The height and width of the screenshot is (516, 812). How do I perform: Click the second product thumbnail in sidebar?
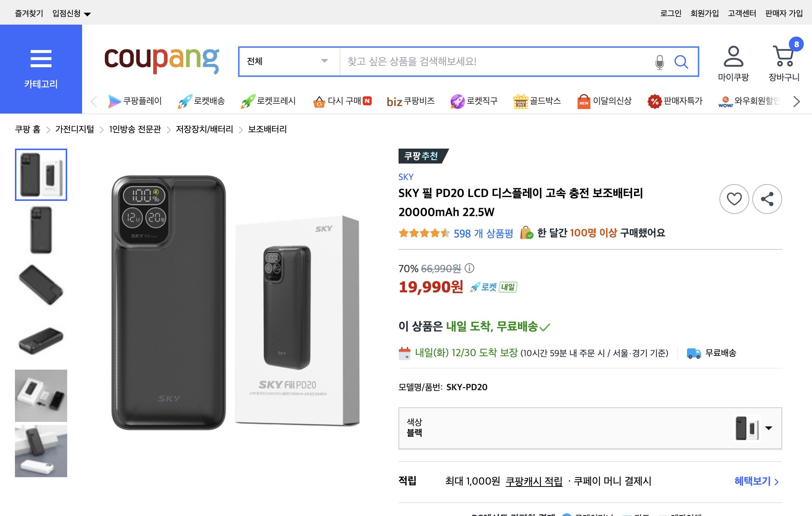point(41,230)
